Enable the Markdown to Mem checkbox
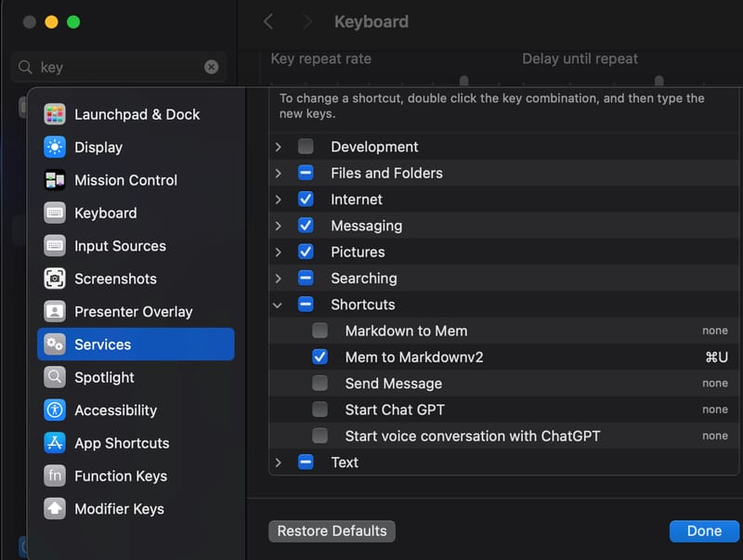Viewport: 743px width, 560px height. [x=319, y=331]
